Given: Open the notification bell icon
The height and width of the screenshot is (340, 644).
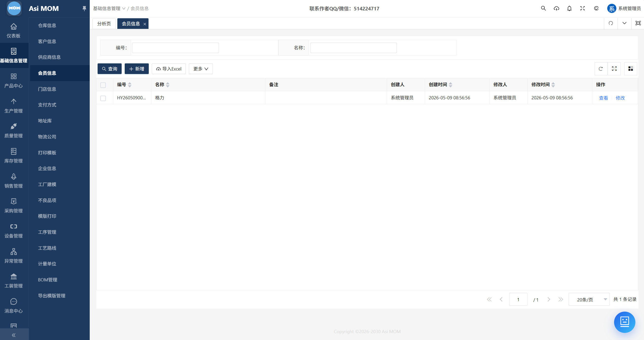Looking at the screenshot, I should point(569,8).
